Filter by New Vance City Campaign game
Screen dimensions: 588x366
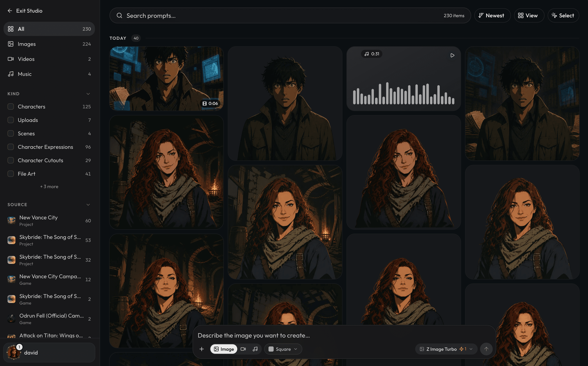pos(49,279)
